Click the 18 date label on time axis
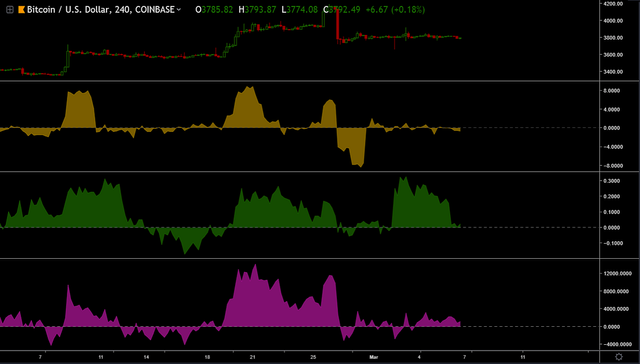The height and width of the screenshot is (364, 640). (x=207, y=357)
